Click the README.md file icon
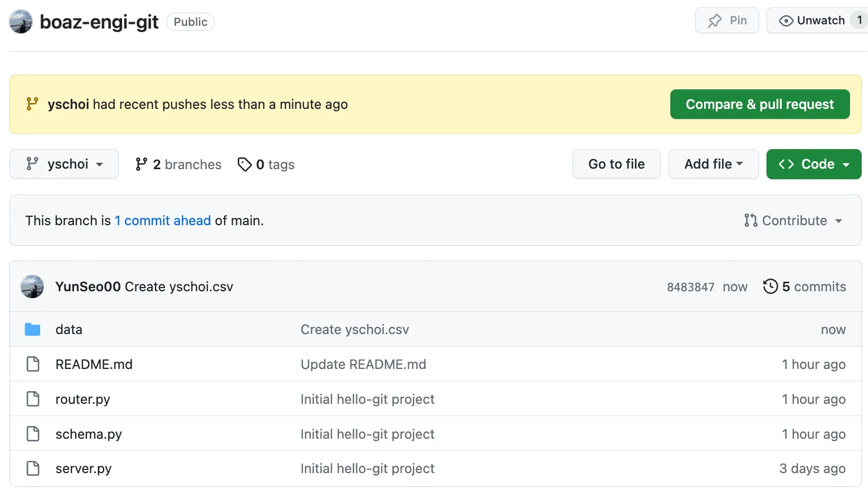Screen dimensions: 868x499 33,364
